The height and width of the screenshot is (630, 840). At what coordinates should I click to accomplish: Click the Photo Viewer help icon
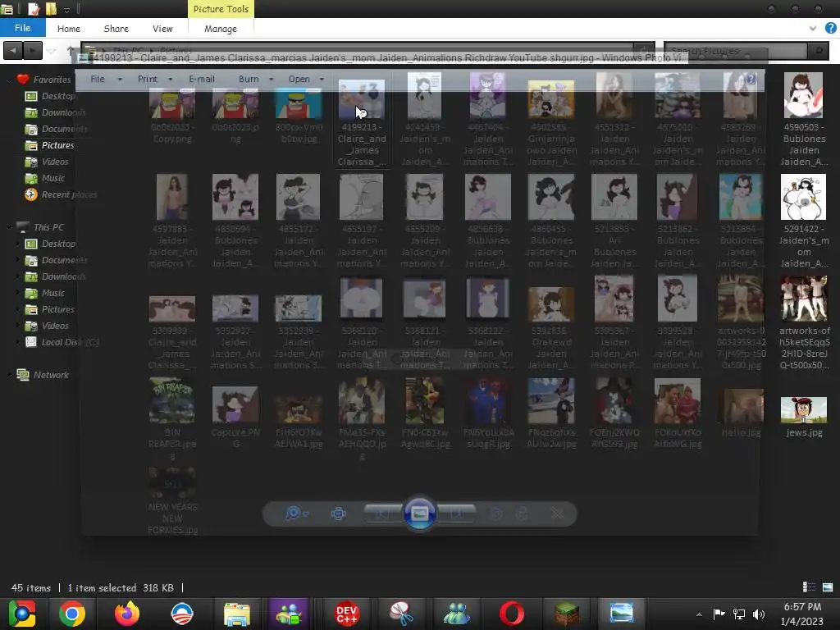click(x=750, y=80)
